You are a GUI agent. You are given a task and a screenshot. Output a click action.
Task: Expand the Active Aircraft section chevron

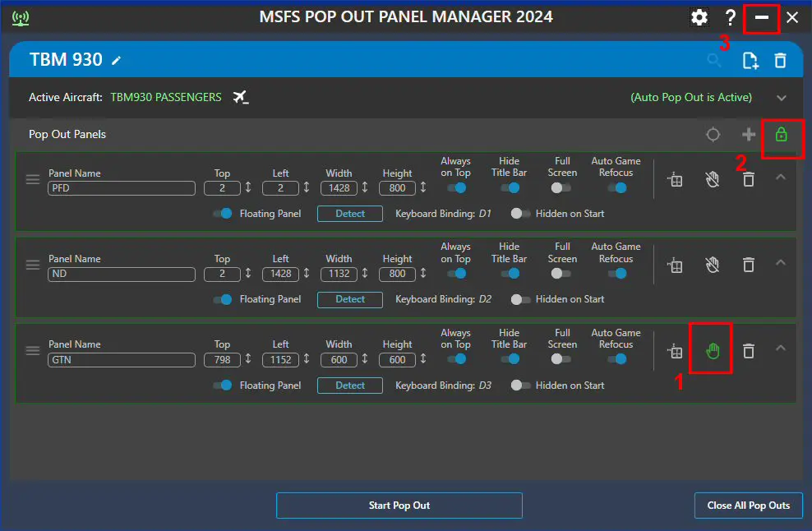coord(782,98)
